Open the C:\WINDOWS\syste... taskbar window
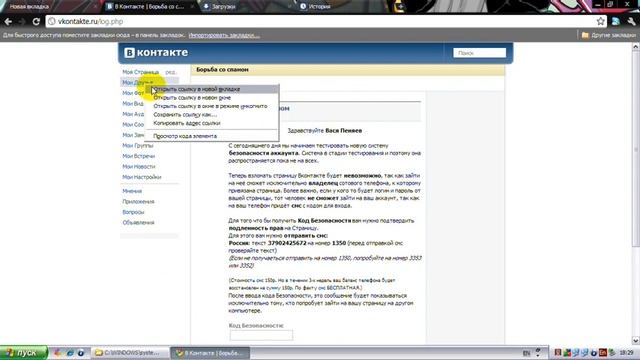This screenshot has width=640, height=360. coord(131,353)
